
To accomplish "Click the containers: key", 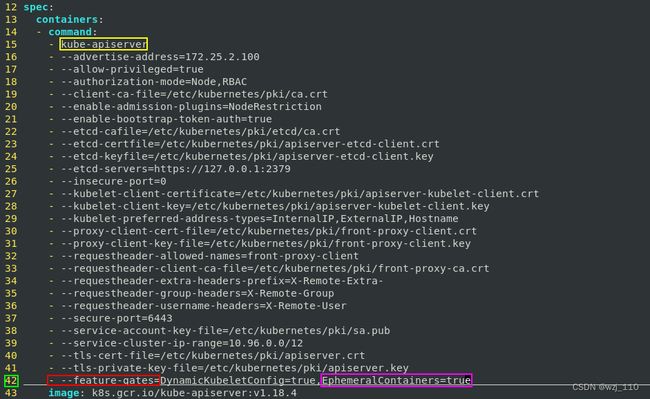I will [69, 19].
